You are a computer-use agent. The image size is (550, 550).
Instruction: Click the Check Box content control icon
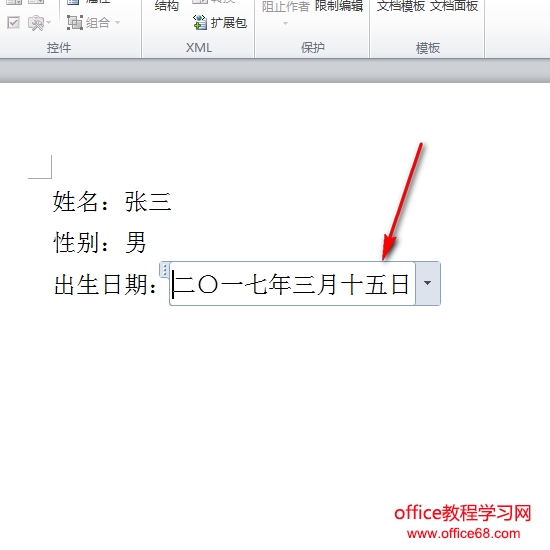[x=13, y=23]
